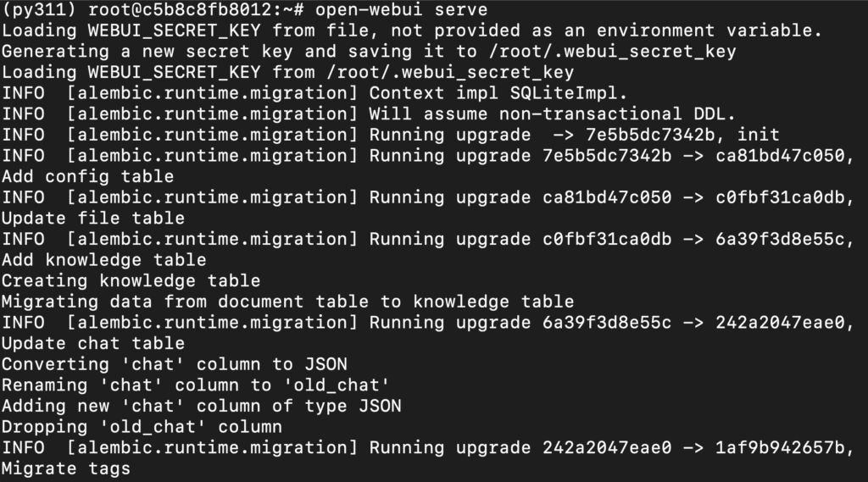This screenshot has height=482, width=868.
Task: Click the "Update file table" line
Action: (92, 219)
